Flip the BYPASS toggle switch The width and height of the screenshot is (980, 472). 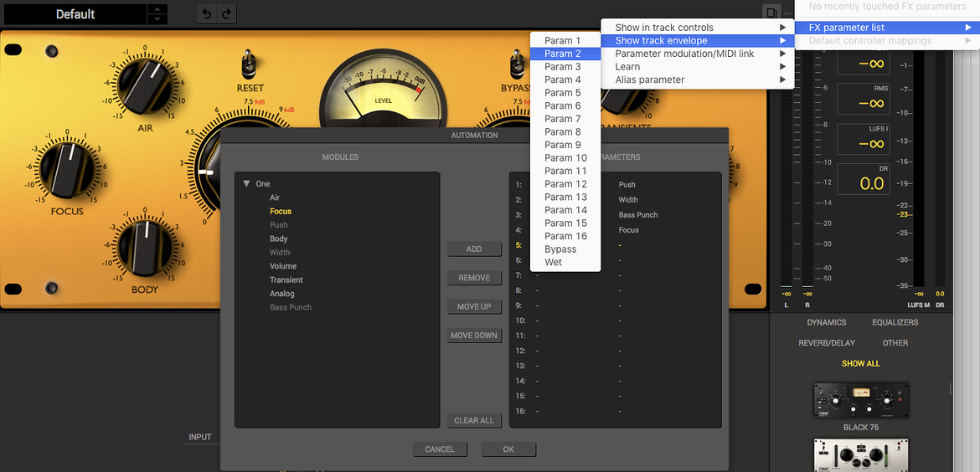point(518,64)
